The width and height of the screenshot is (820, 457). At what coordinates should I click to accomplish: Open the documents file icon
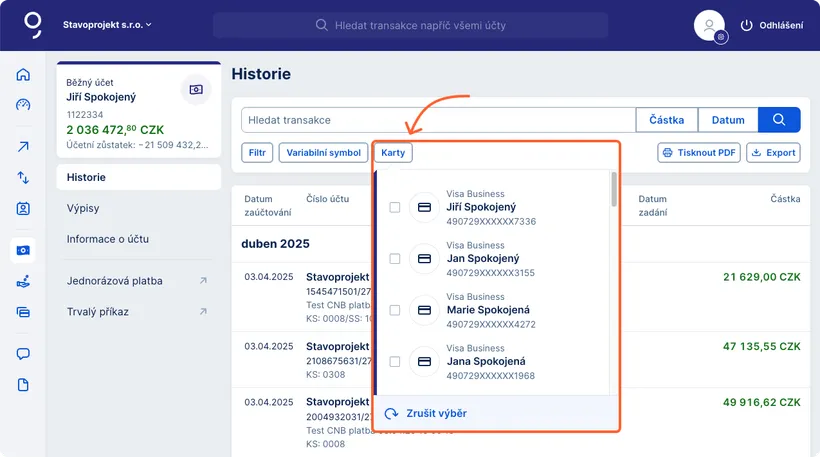[x=23, y=385]
